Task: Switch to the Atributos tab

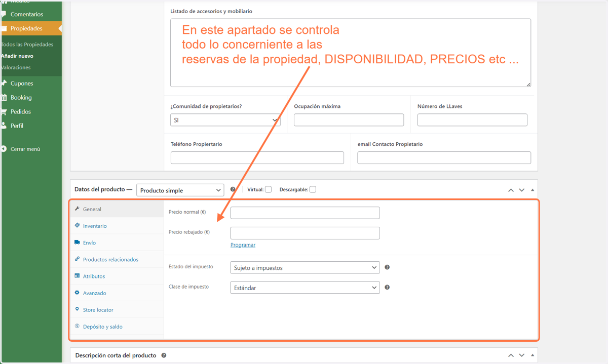Action: click(x=117, y=276)
